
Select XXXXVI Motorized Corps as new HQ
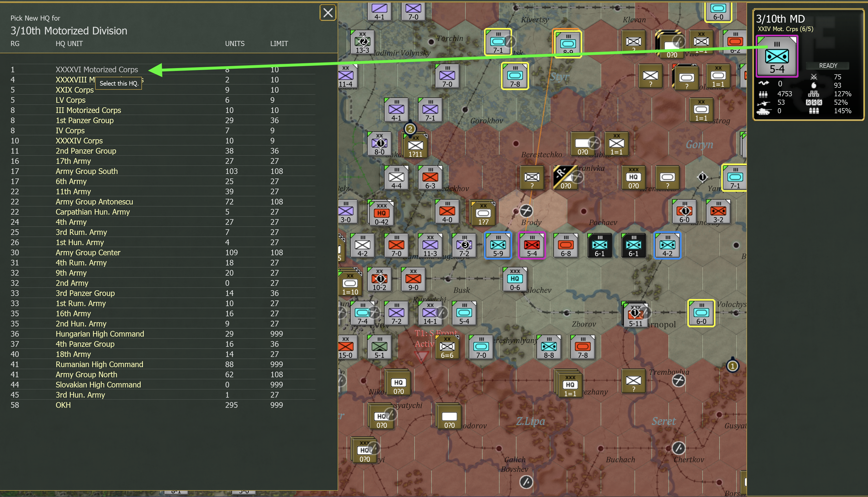(162, 70)
